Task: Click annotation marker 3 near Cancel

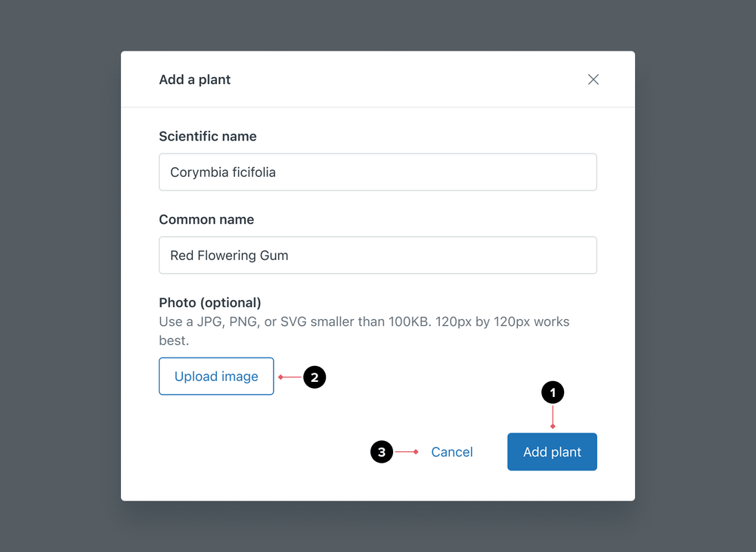Action: 382,451
